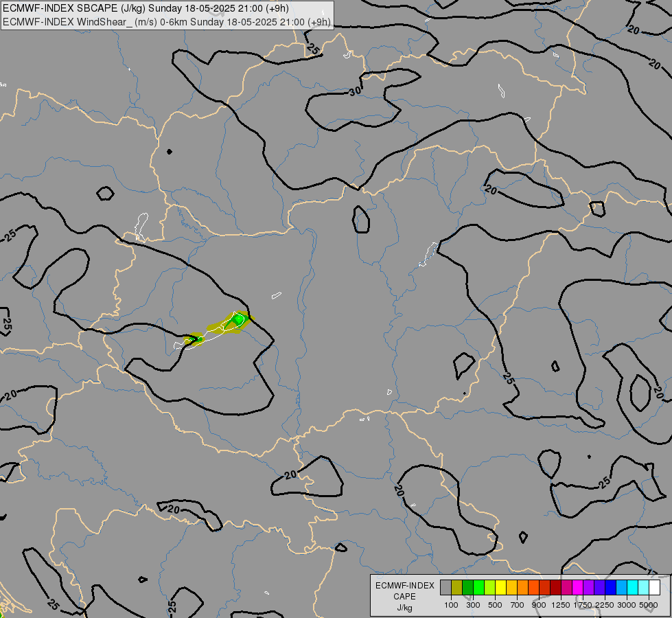672x618 pixels.
Task: Click the J/kg unit label in the legend
Action: pyautogui.click(x=404, y=608)
